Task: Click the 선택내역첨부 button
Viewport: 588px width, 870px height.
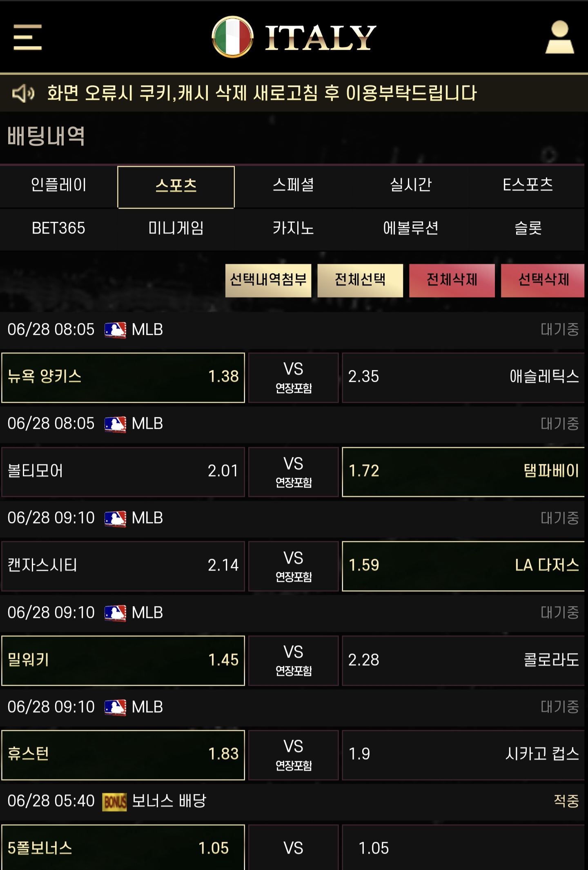Action: [x=268, y=280]
